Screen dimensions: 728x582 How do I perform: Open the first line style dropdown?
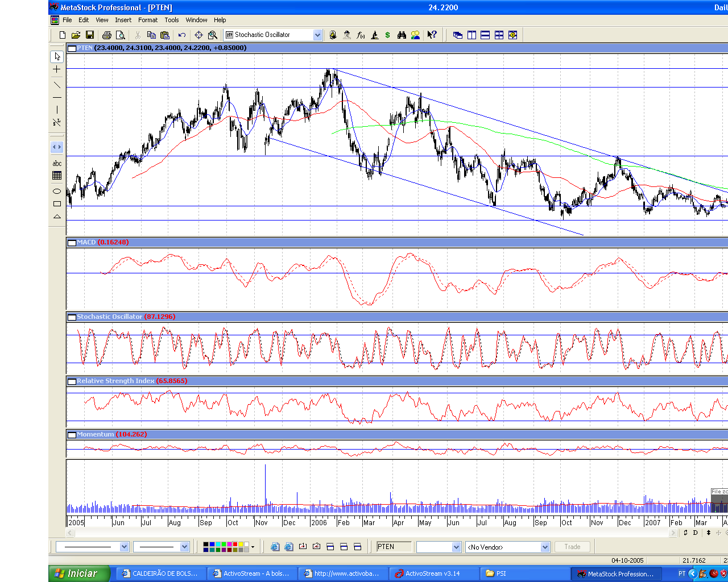click(124, 547)
